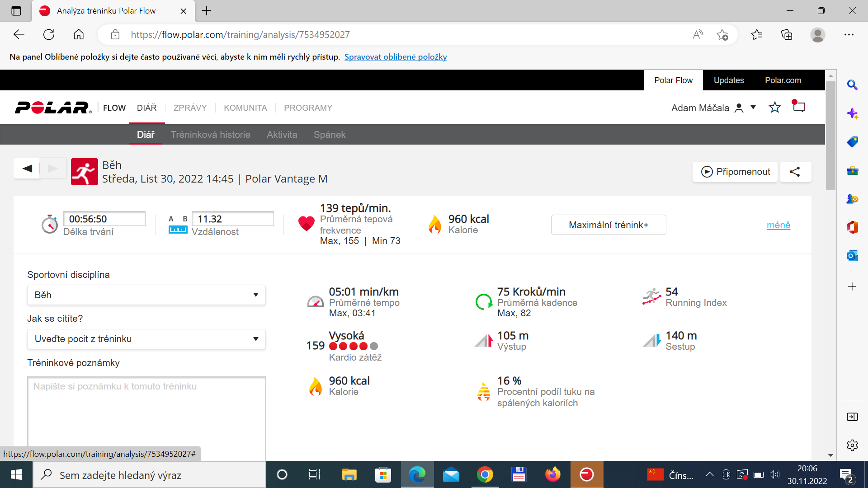Open the Spánek tab

tap(330, 135)
